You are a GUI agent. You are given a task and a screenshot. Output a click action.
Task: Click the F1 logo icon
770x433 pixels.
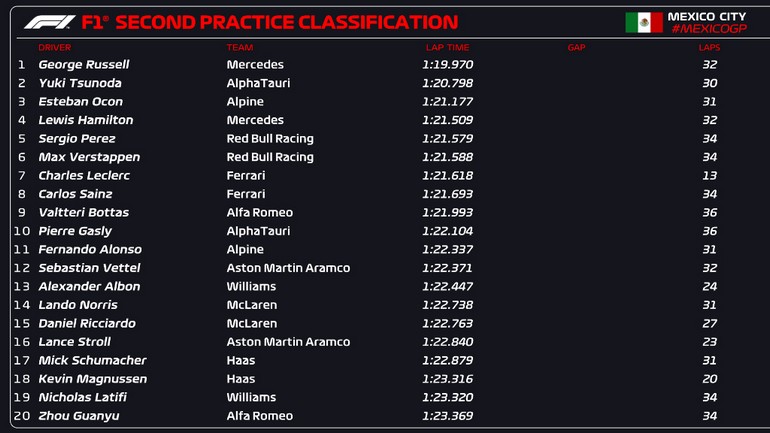point(50,22)
